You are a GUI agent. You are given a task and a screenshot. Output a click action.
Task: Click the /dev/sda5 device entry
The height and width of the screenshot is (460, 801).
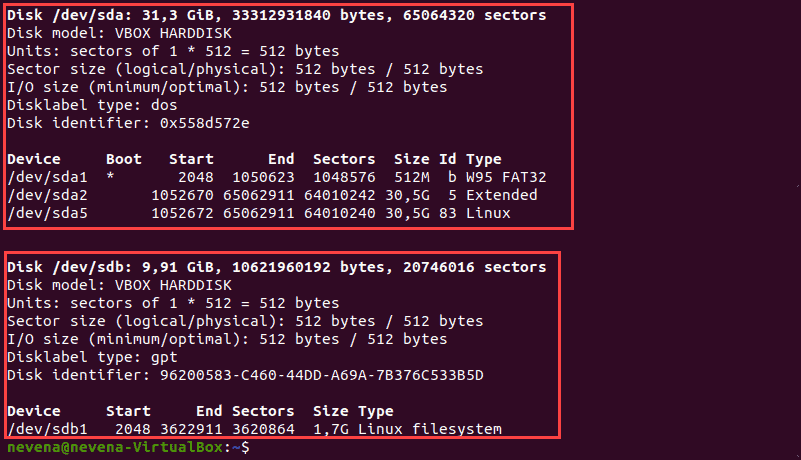pyautogui.click(x=47, y=213)
